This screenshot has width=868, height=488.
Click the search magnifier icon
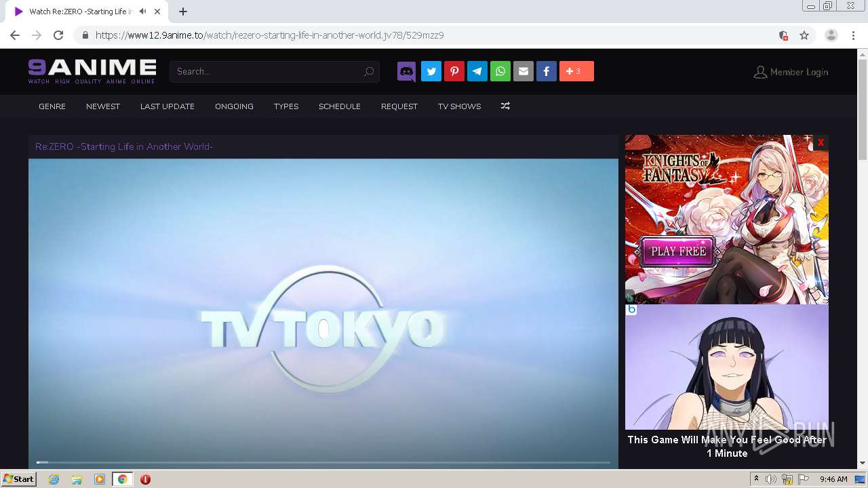coord(368,71)
